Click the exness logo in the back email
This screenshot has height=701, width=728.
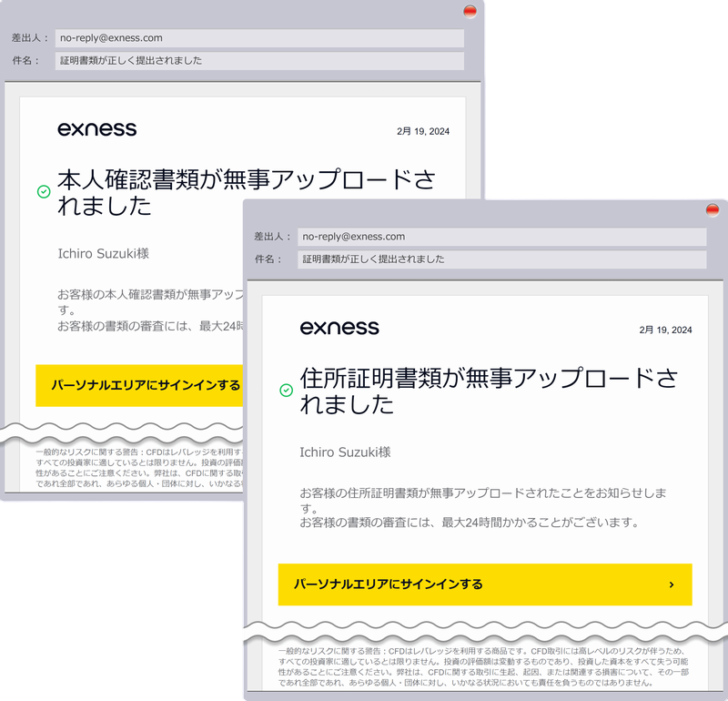click(97, 129)
